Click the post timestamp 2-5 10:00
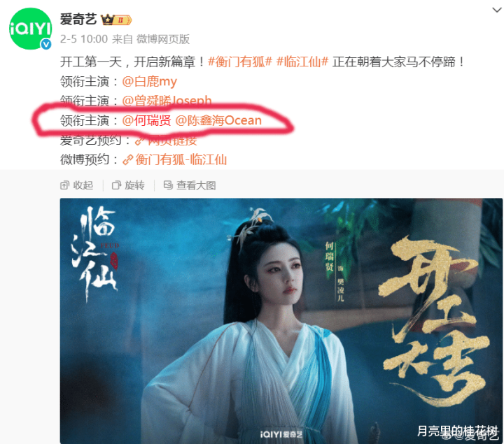Image resolution: width=504 pixels, height=444 pixels. [x=84, y=39]
